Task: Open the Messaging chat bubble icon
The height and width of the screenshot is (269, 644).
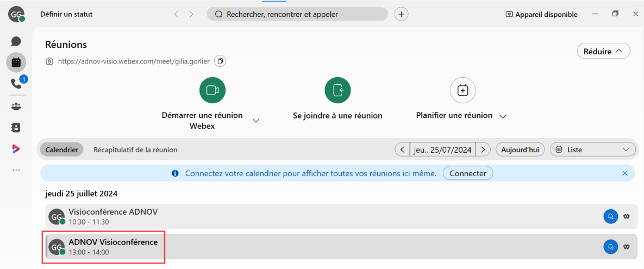Action: tap(16, 41)
